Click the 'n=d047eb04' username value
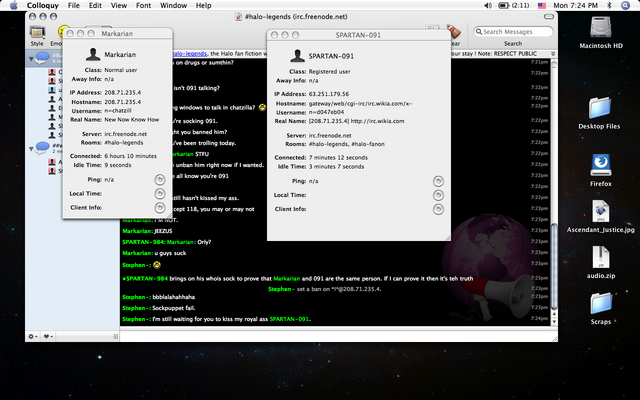 coord(327,112)
